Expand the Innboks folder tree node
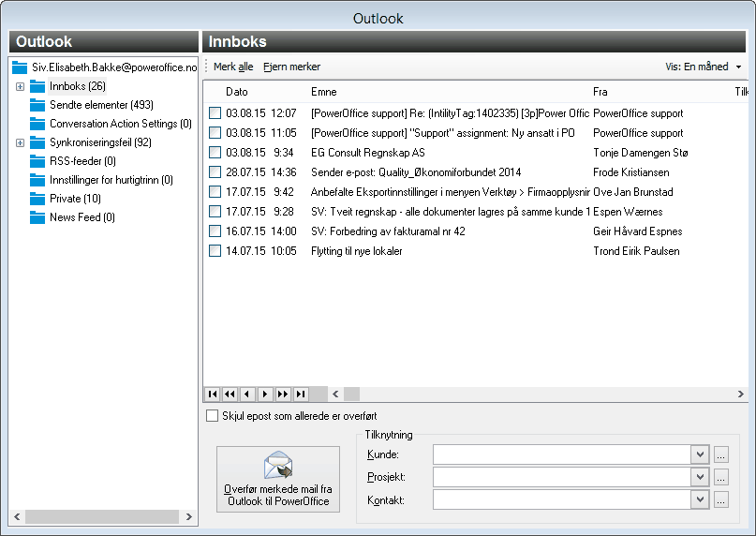Image resolution: width=756 pixels, height=536 pixels. tap(20, 87)
